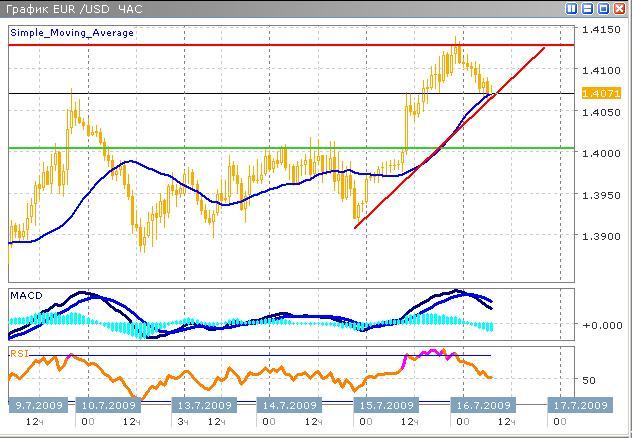
Task: Maximize the EUR/USD chart window
Action: (603, 9)
